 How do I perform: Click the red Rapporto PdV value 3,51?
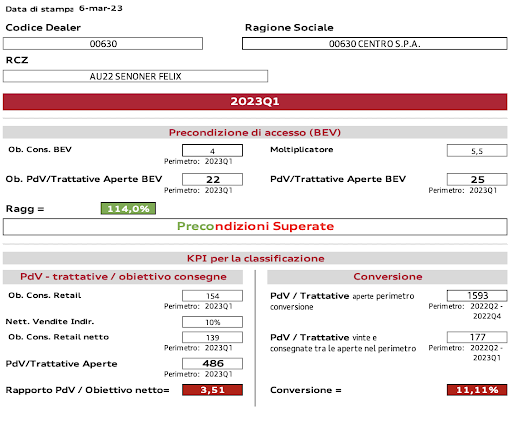point(212,390)
